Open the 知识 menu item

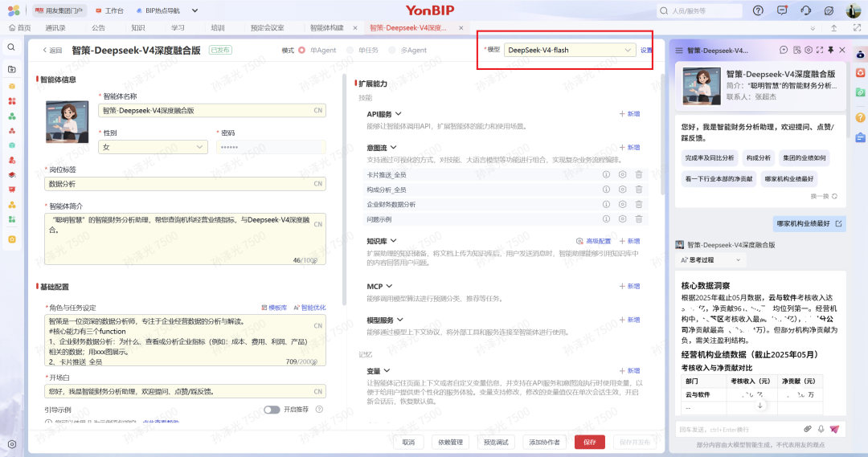pos(138,27)
